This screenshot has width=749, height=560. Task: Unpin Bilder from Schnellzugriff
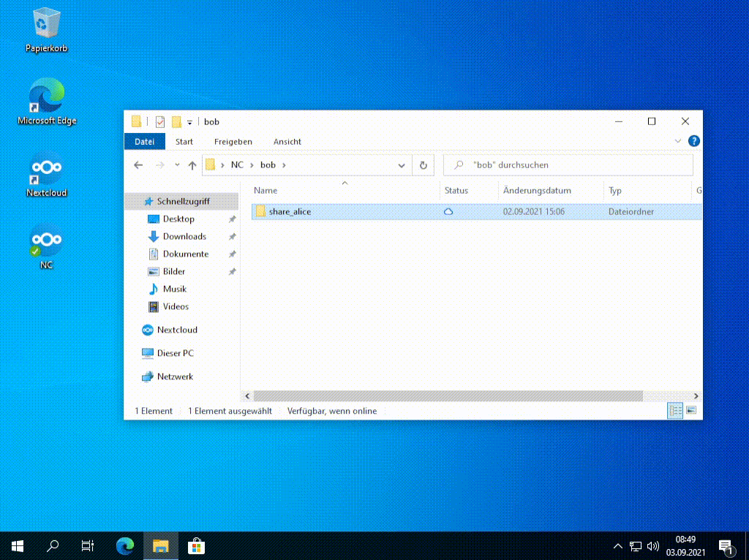pyautogui.click(x=233, y=271)
